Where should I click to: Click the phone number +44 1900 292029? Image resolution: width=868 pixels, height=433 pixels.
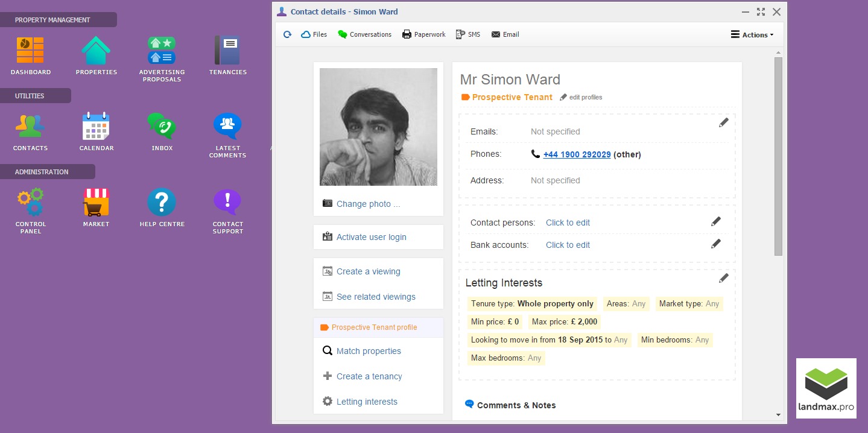pyautogui.click(x=577, y=154)
